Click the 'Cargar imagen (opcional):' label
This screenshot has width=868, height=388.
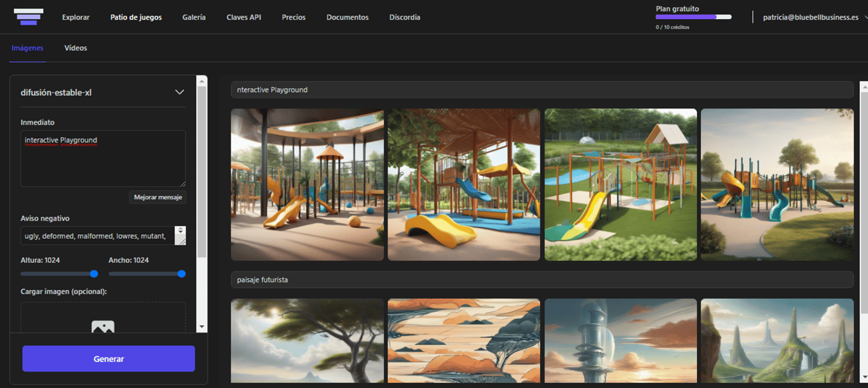tap(64, 291)
